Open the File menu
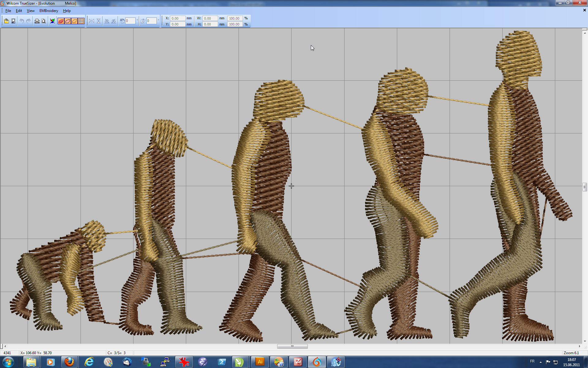The height and width of the screenshot is (368, 588). pyautogui.click(x=8, y=11)
